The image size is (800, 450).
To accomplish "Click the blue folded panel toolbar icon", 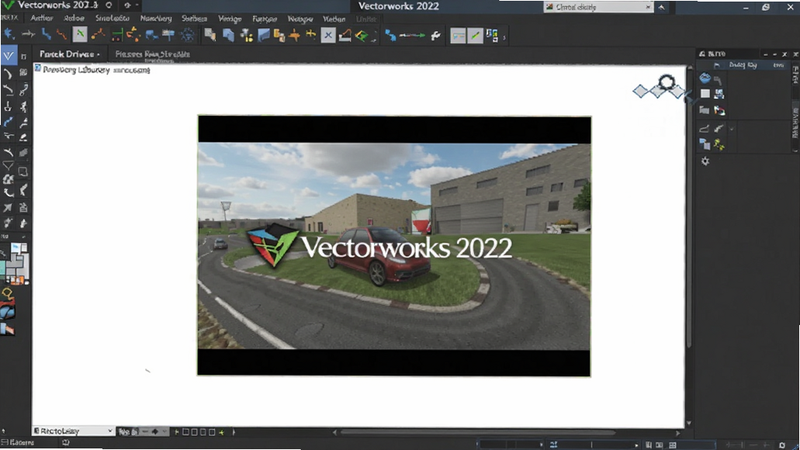I will 263,35.
